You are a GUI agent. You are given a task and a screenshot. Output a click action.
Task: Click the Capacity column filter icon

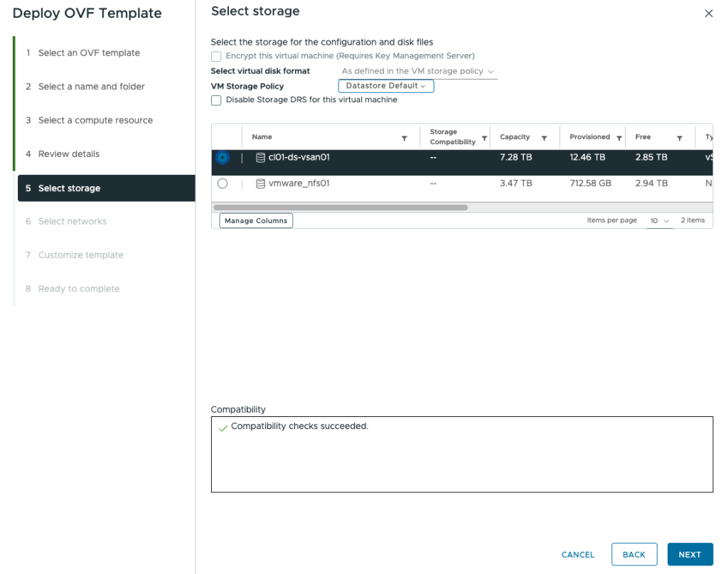click(544, 138)
